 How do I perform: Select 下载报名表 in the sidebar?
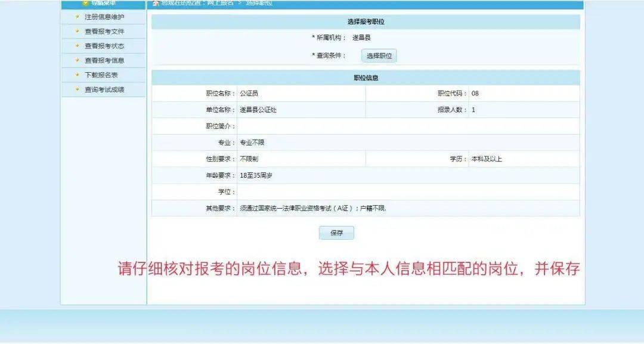pyautogui.click(x=101, y=75)
